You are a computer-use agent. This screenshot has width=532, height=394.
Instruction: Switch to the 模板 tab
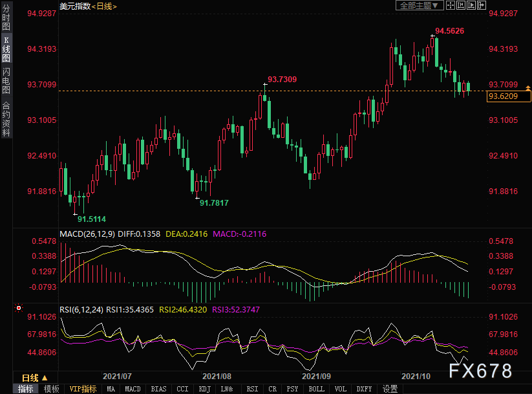coord(52,389)
